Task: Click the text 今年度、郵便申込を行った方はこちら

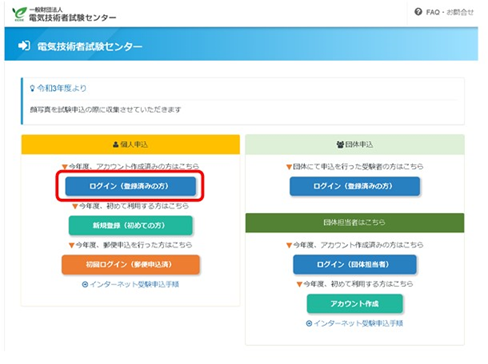Action: pos(134,245)
